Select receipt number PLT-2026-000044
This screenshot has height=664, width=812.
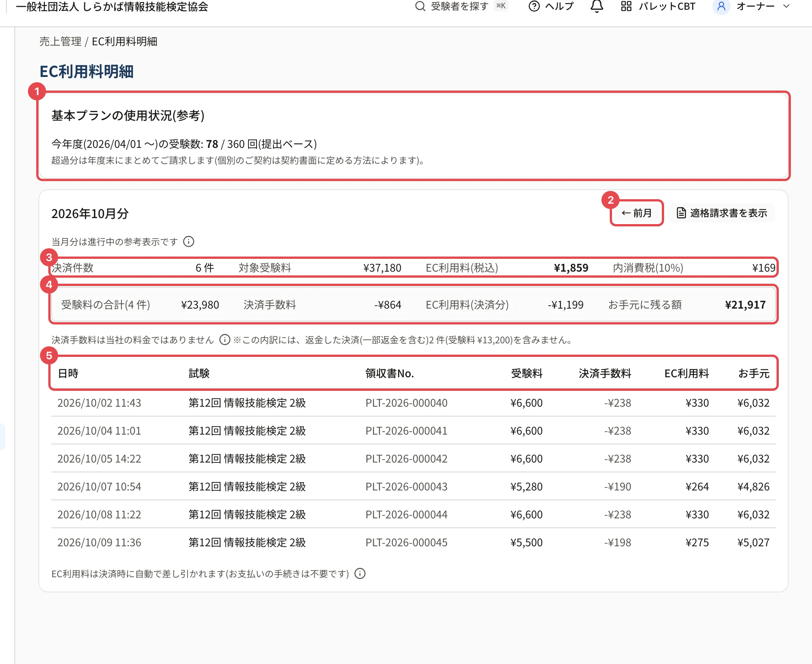pyautogui.click(x=406, y=515)
